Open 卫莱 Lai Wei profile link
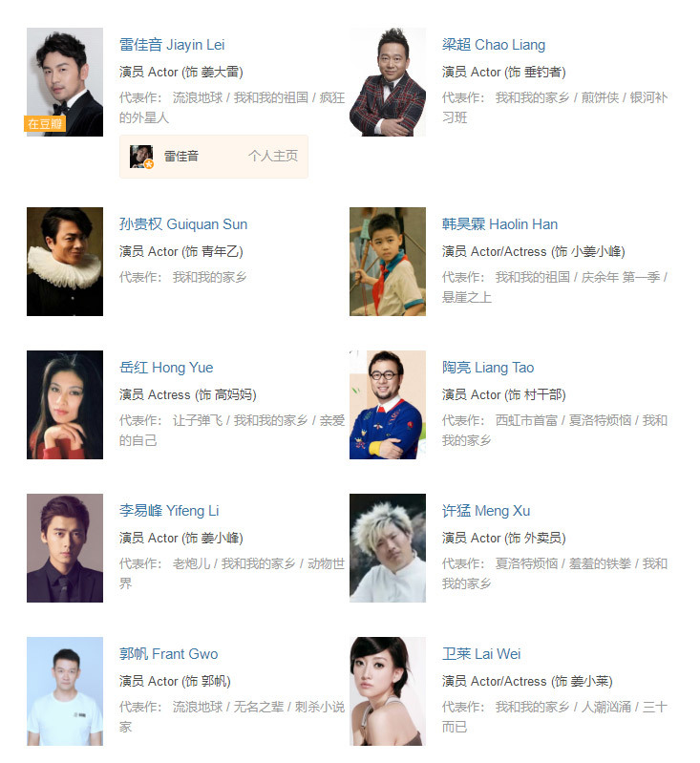 (x=481, y=653)
